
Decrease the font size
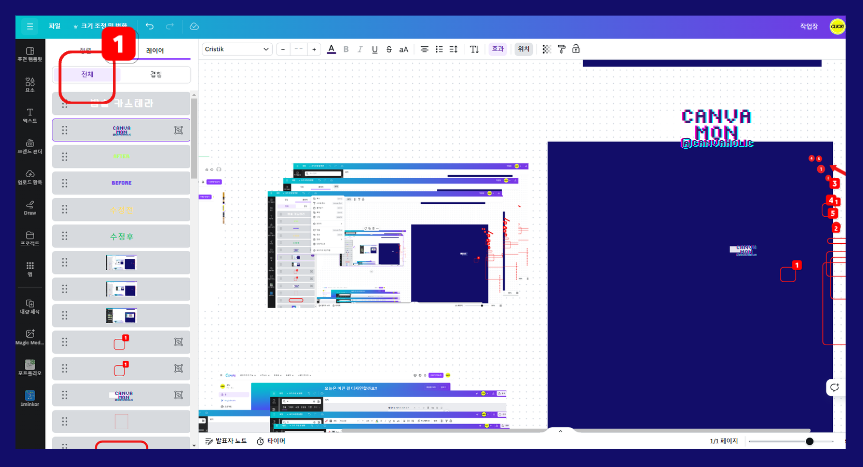283,49
